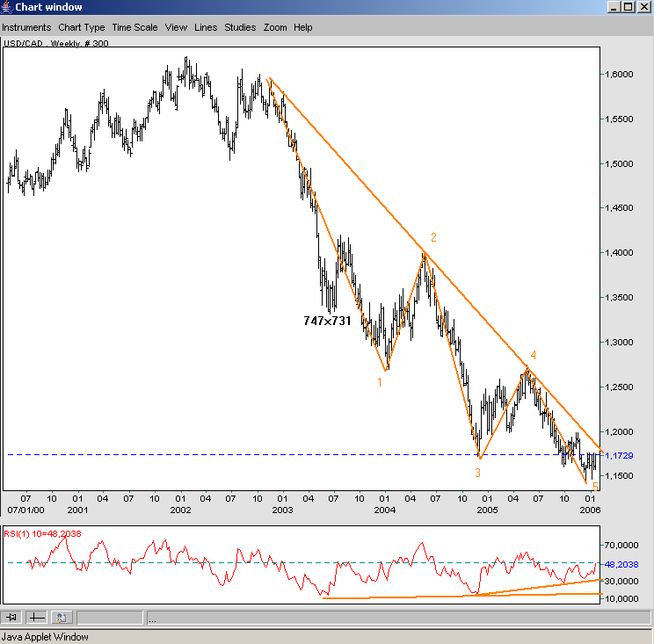Click the orange wave label 2
This screenshot has height=644, width=654.
click(433, 237)
